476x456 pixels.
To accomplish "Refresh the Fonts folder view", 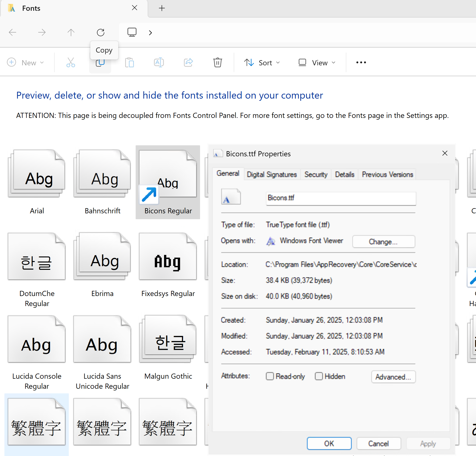I will click(x=100, y=32).
